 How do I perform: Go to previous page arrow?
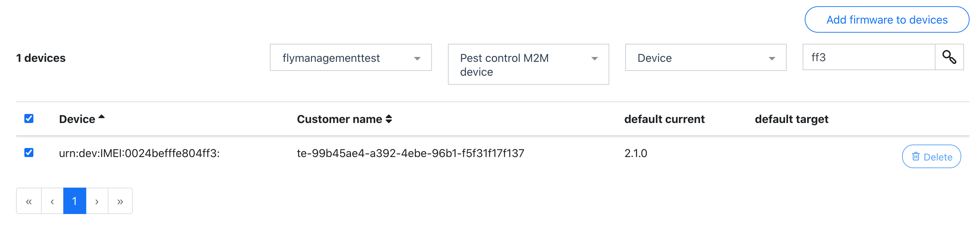(52, 201)
